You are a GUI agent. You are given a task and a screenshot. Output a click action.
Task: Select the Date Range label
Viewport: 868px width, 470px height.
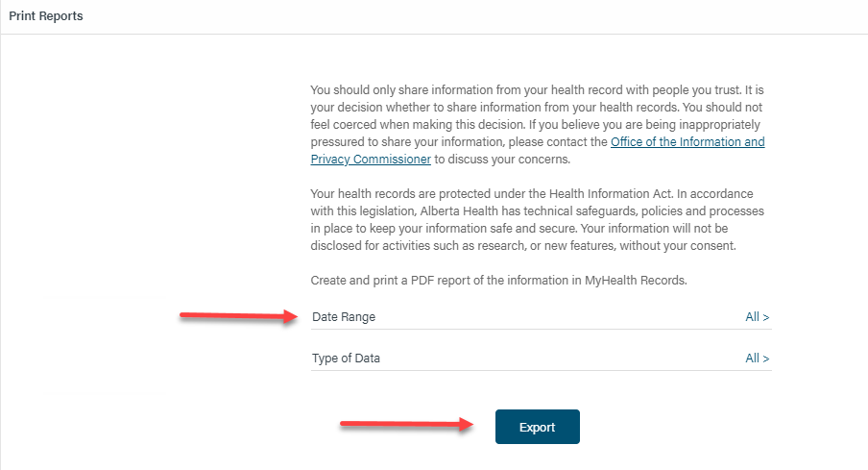click(x=344, y=317)
